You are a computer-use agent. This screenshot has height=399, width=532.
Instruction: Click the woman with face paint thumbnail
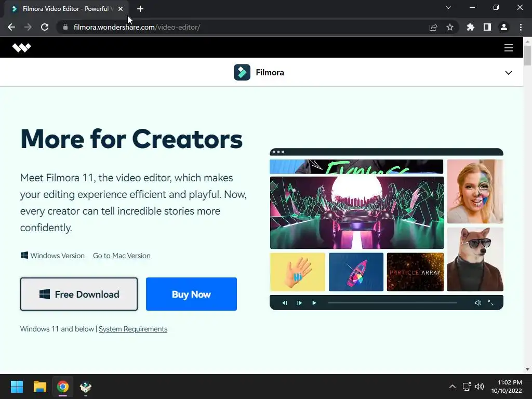pos(475,191)
